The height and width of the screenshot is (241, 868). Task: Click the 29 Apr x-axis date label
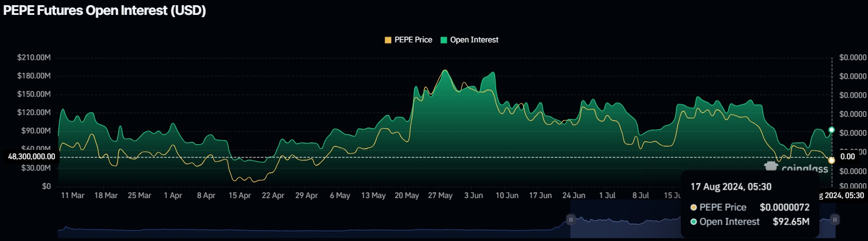[x=307, y=195]
